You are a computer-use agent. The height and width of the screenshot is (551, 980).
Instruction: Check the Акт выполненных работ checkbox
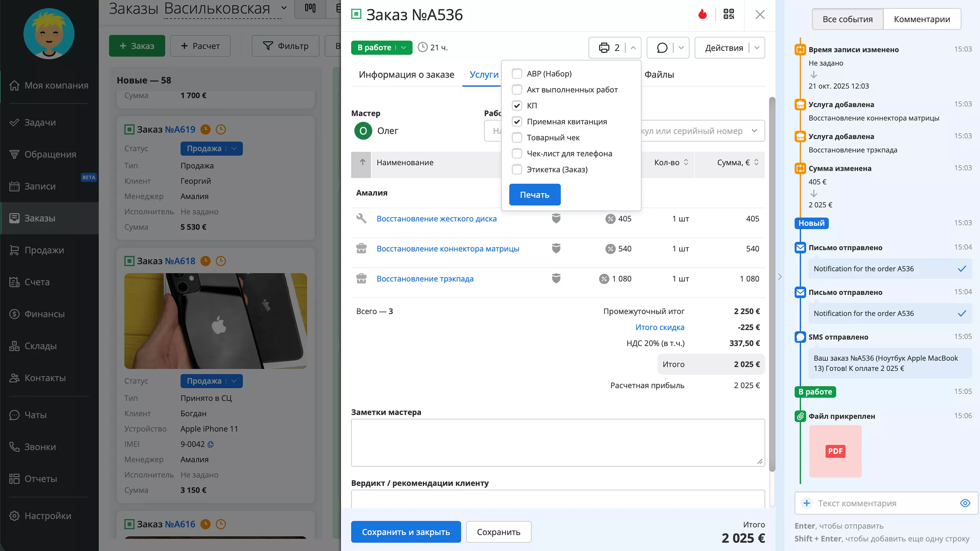(517, 90)
